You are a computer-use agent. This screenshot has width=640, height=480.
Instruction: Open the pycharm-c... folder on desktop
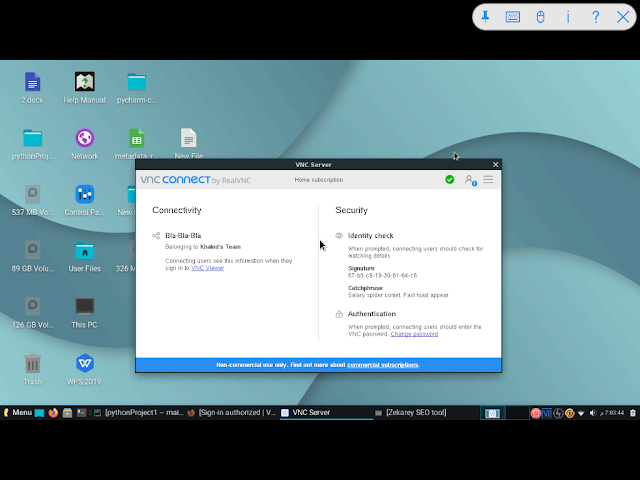click(136, 87)
